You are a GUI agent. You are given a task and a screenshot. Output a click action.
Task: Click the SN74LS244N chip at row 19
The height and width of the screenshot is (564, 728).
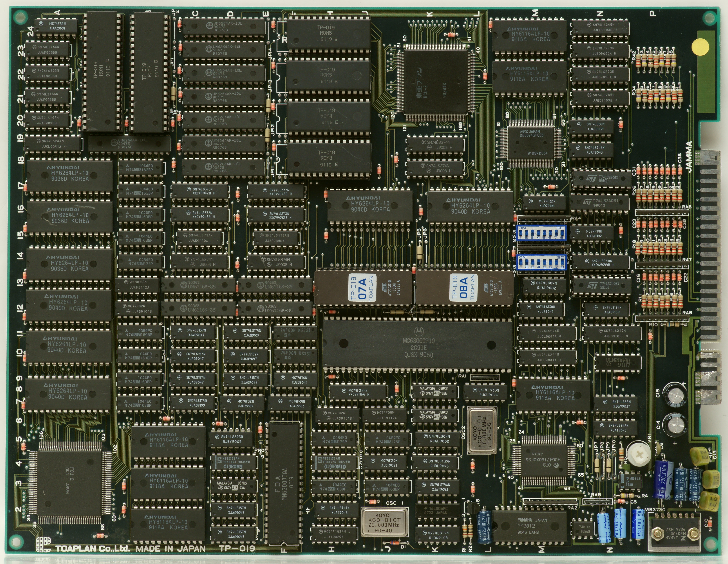click(x=53, y=144)
